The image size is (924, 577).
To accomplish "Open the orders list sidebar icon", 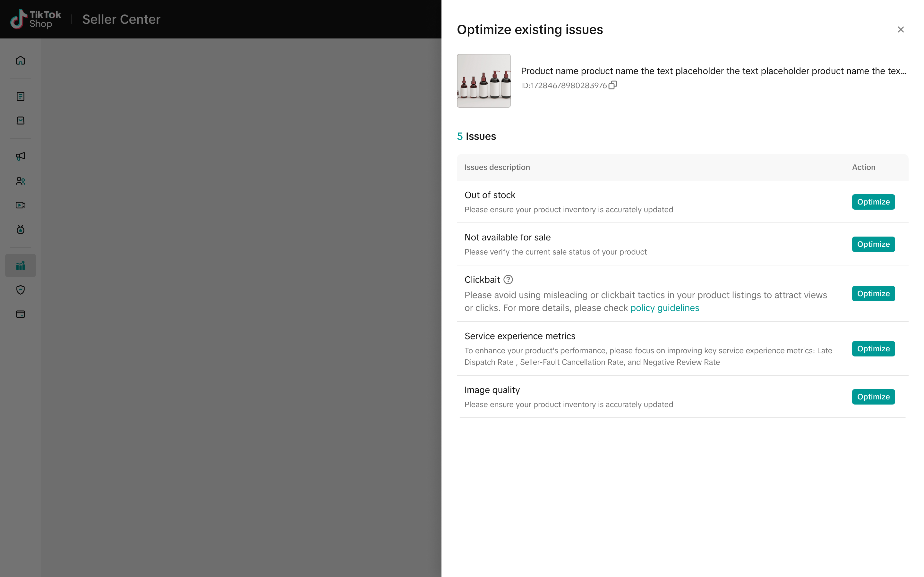I will 21,96.
